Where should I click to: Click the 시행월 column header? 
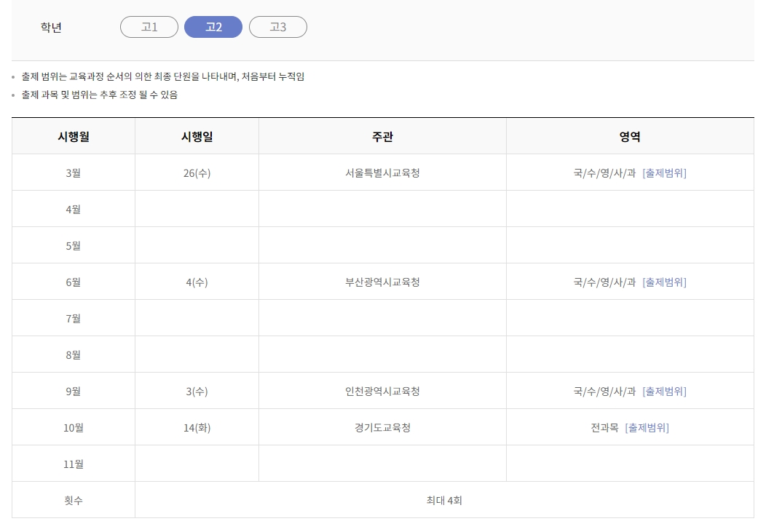pos(72,136)
